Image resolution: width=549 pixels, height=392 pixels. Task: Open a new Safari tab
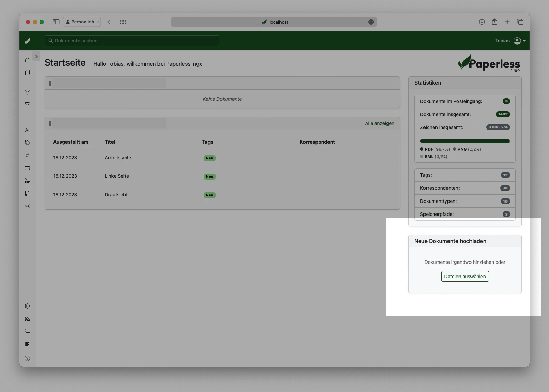point(507,22)
